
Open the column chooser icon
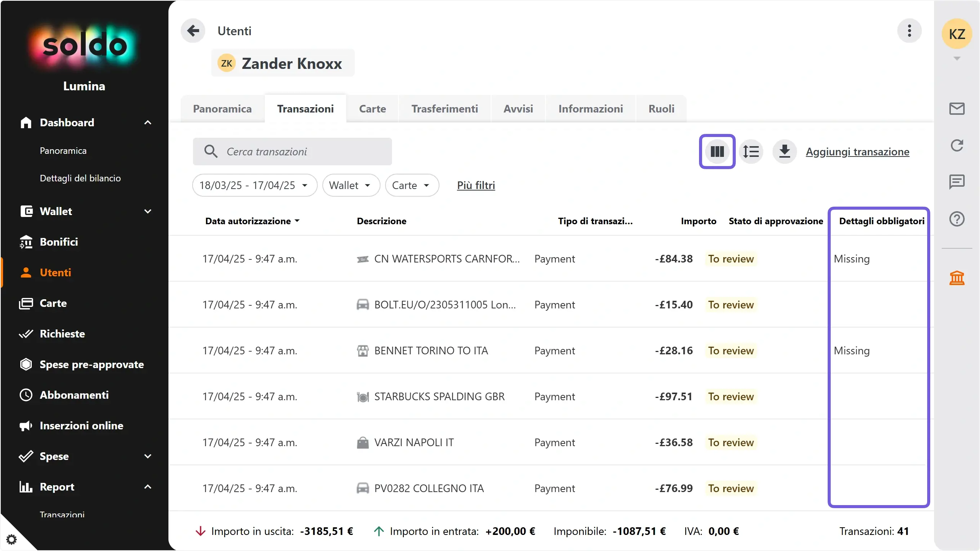(717, 152)
